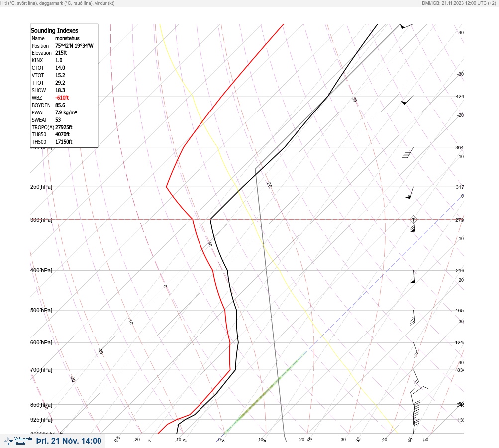The height and width of the screenshot is (448, 499).
Task: Click the wind barb at the 250 hPa level
Action: click(410, 193)
